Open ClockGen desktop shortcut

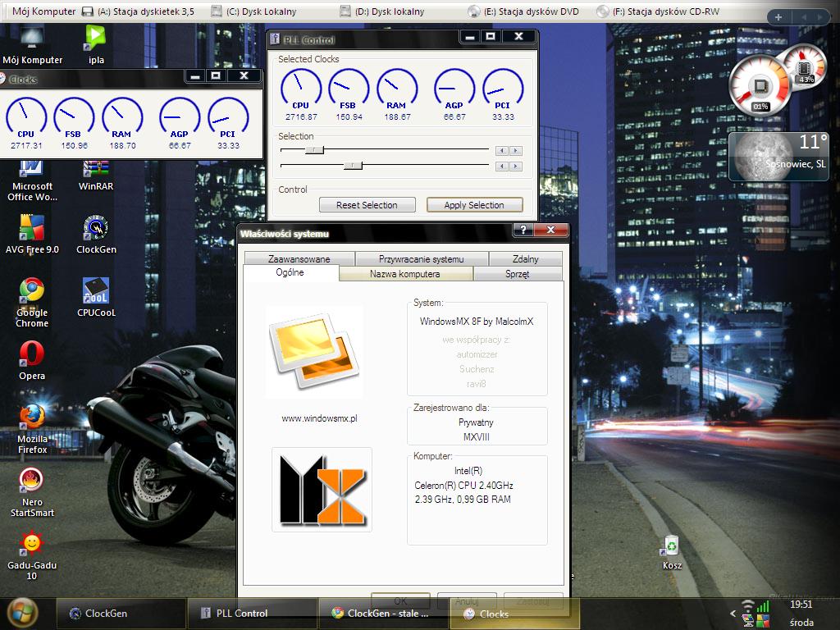(x=96, y=234)
